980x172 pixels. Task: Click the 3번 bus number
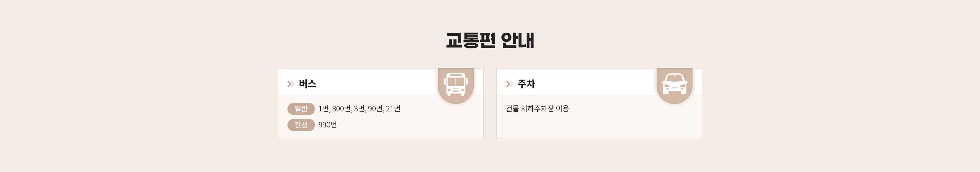359,109
